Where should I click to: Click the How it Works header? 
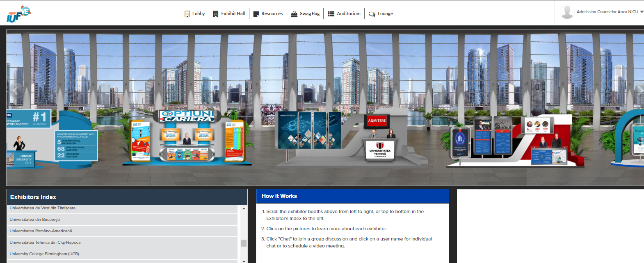coord(352,196)
